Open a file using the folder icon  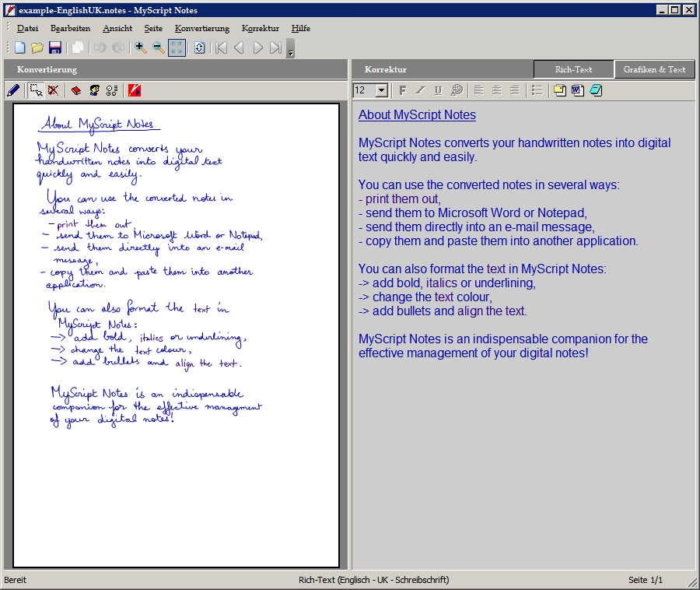(37, 47)
